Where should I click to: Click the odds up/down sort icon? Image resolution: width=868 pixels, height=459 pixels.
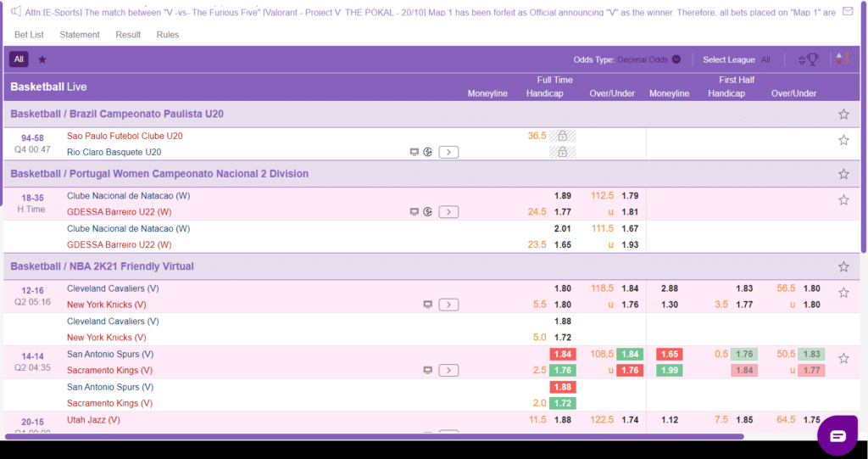pyautogui.click(x=842, y=59)
